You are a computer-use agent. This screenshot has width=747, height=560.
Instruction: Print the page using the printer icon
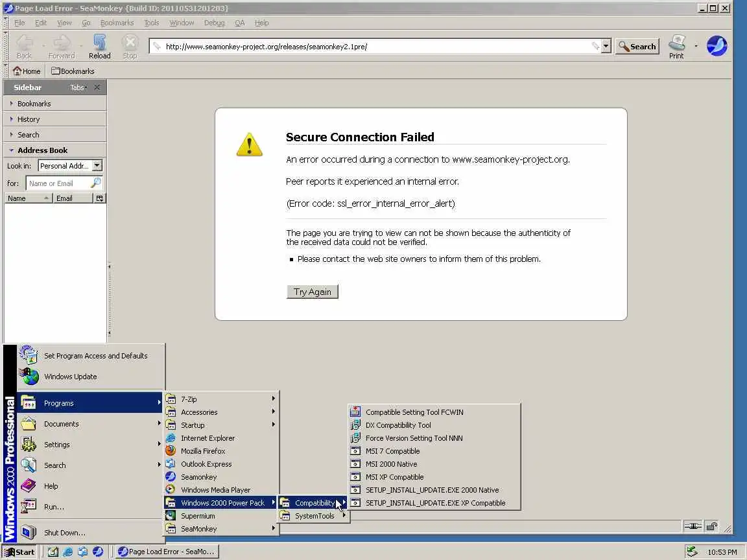point(676,43)
